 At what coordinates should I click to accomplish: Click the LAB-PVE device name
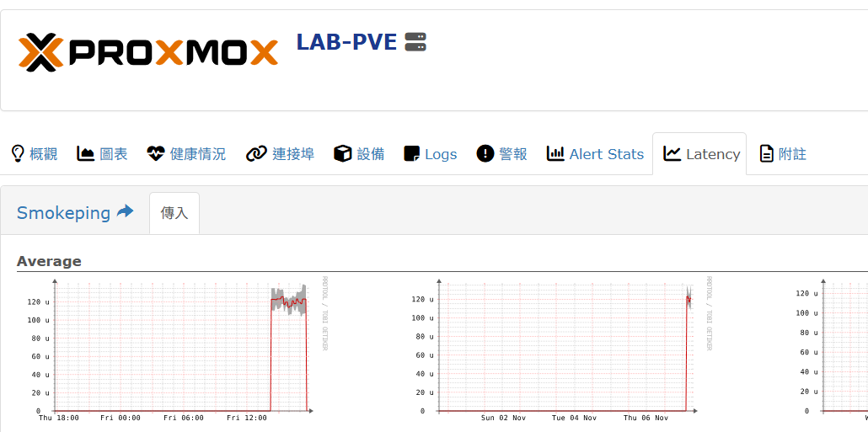point(346,42)
